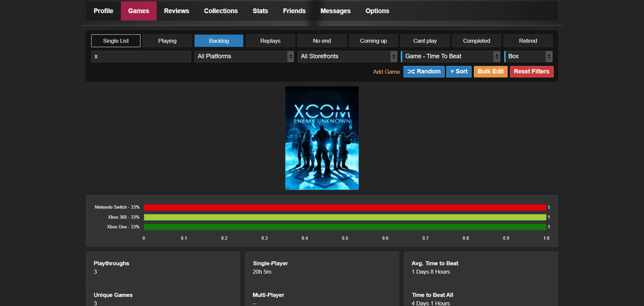
Task: Click the Random shuffle button
Action: [x=423, y=72]
